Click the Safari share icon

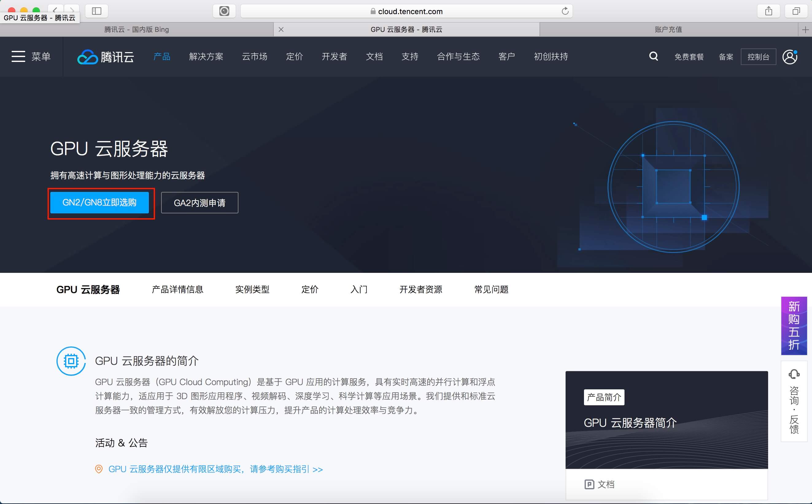(x=768, y=11)
